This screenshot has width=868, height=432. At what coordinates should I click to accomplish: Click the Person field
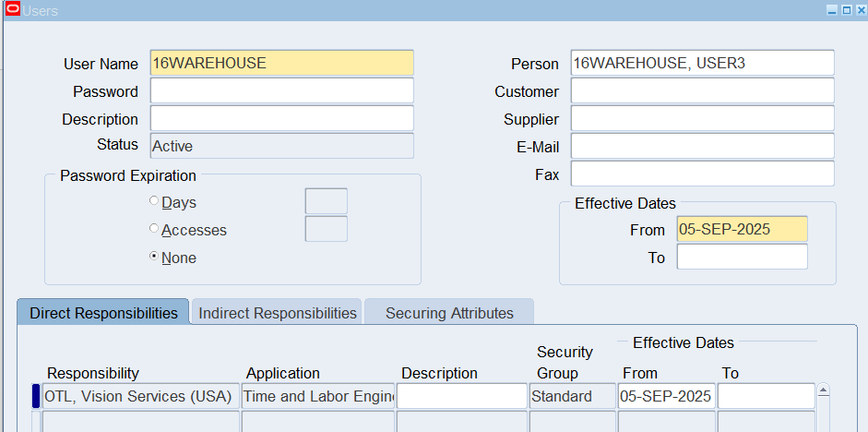(702, 63)
